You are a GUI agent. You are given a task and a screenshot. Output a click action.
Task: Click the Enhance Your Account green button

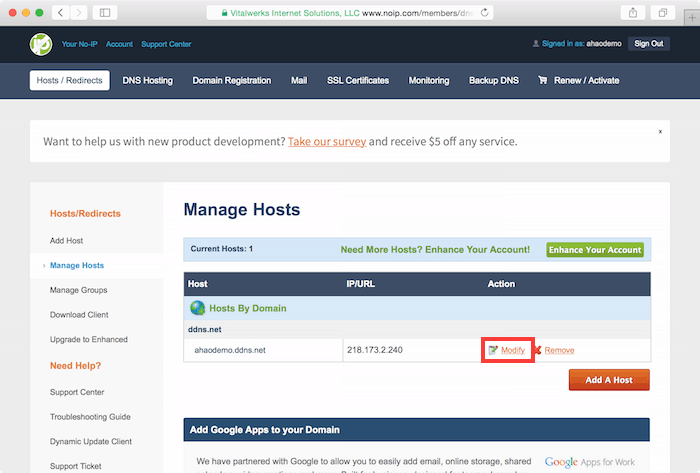pos(595,250)
